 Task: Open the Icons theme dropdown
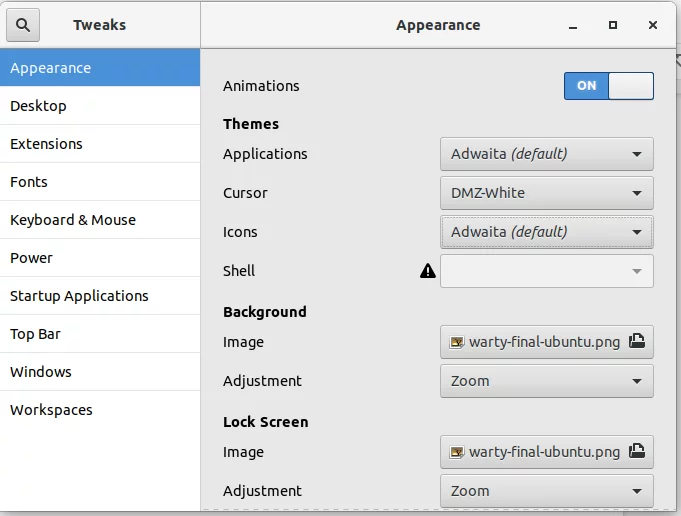tap(546, 232)
